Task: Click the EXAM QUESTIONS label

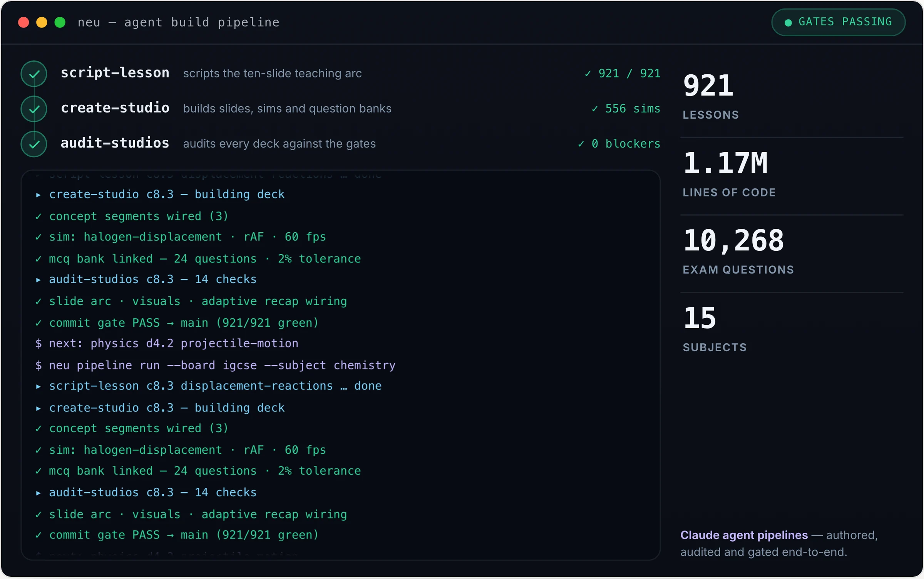Action: point(738,270)
